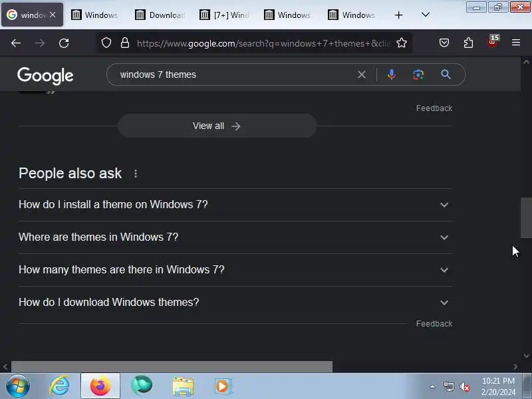
Task: Click the Firefox taskbar button
Action: coord(100,386)
